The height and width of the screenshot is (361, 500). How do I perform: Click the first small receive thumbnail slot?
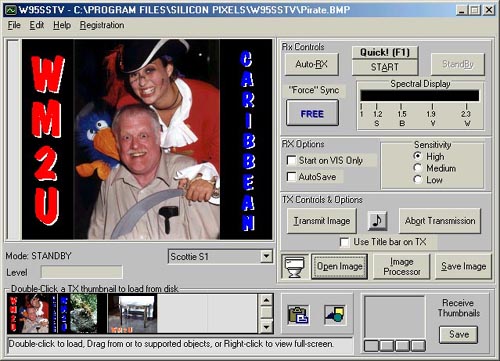click(371, 346)
